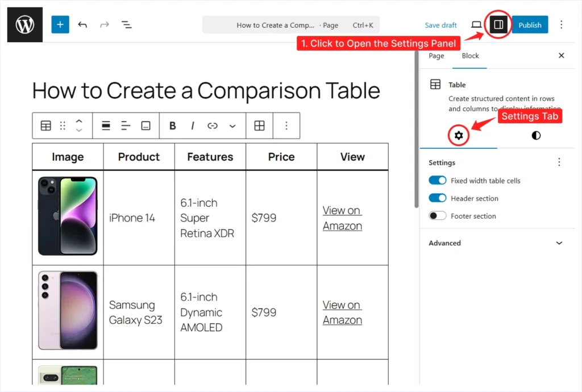The image size is (582, 392).
Task: Click the block drag handle dots
Action: click(x=63, y=126)
